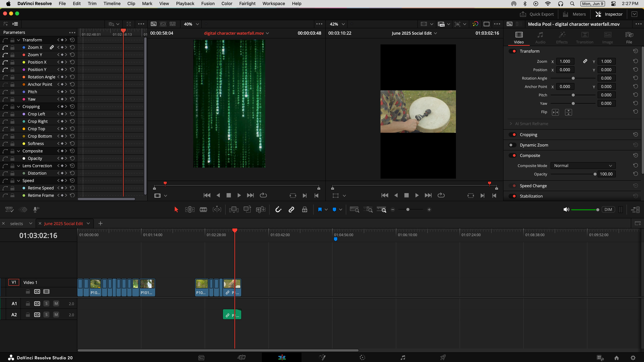Image resolution: width=644 pixels, height=362 pixels.
Task: Open the Cut page icon
Action: [x=241, y=357]
